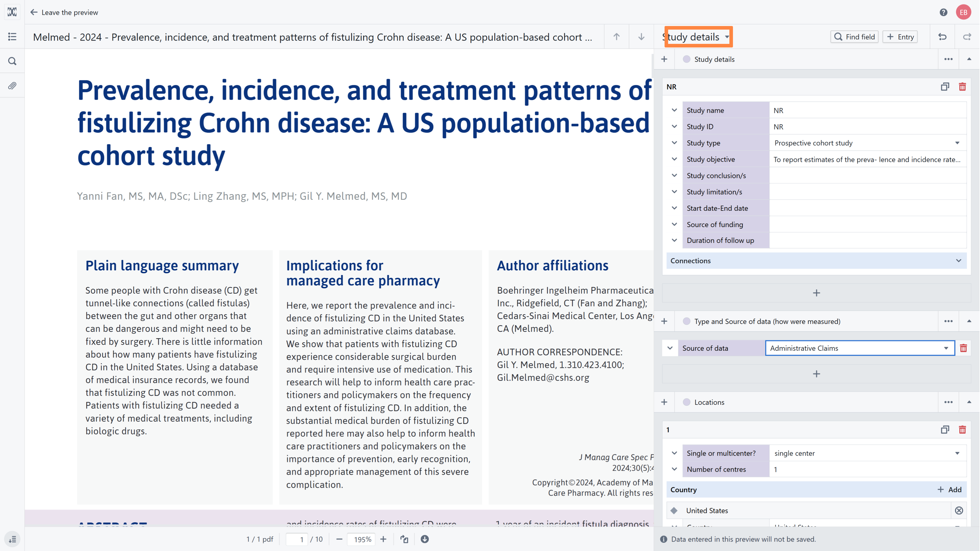Toggle the Type and Source of data status circle
The height and width of the screenshot is (551, 980).
(x=686, y=321)
